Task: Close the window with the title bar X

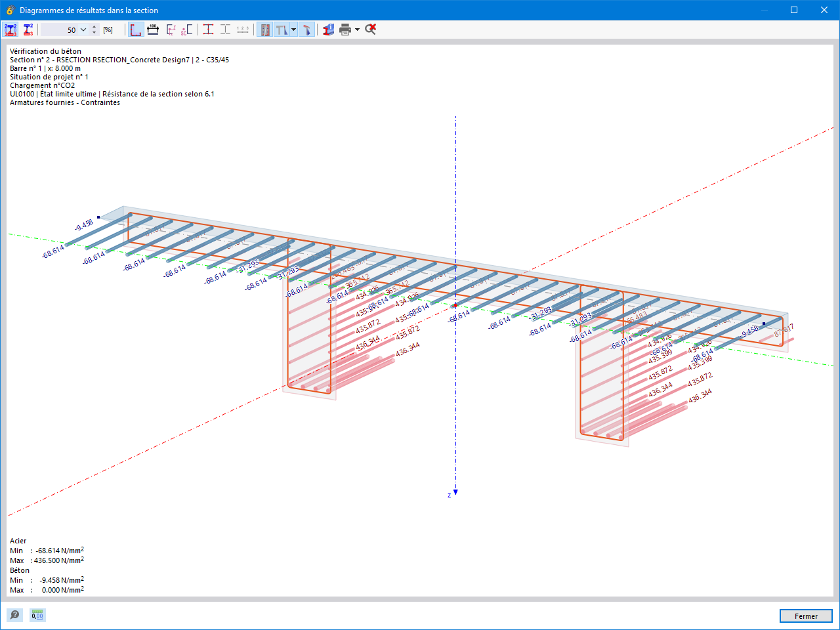Action: (x=824, y=10)
